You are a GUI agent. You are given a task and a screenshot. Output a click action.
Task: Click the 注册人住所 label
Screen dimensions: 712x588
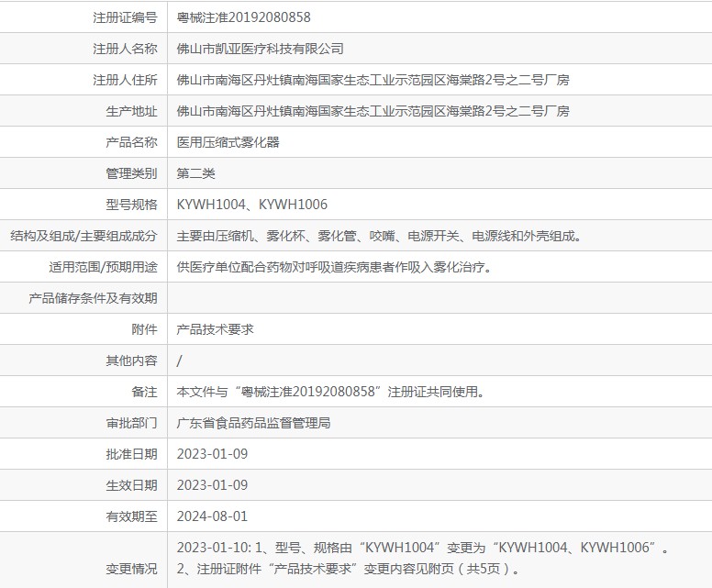[125, 80]
